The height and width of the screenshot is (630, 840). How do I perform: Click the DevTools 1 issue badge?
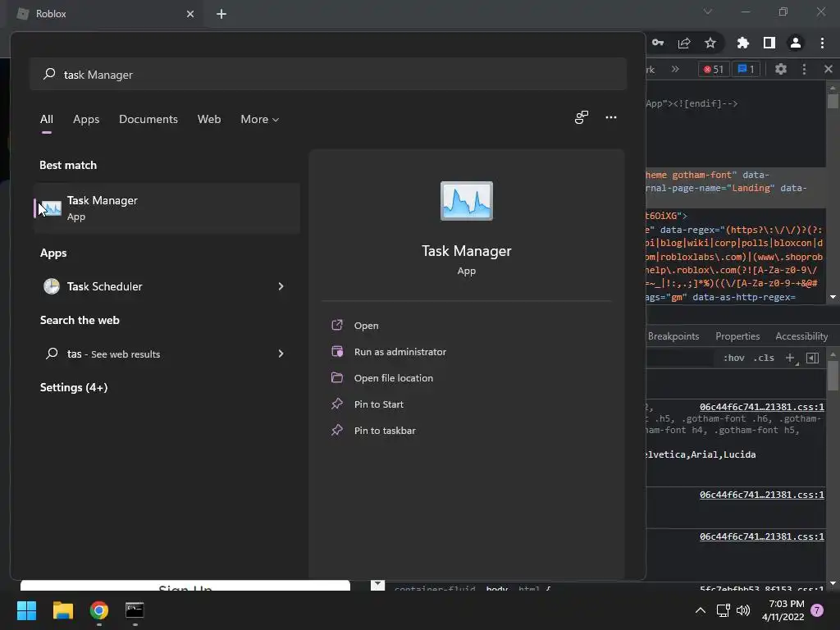pos(746,69)
